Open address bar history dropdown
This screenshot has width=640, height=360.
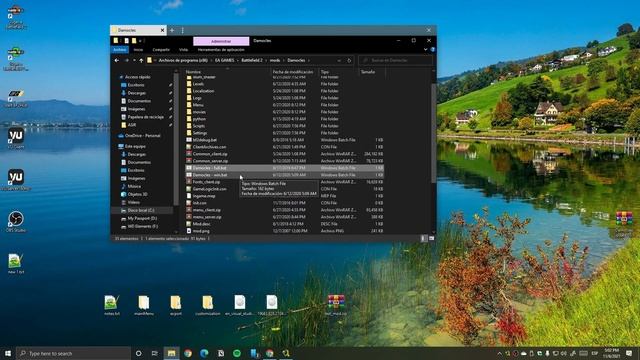339,60
